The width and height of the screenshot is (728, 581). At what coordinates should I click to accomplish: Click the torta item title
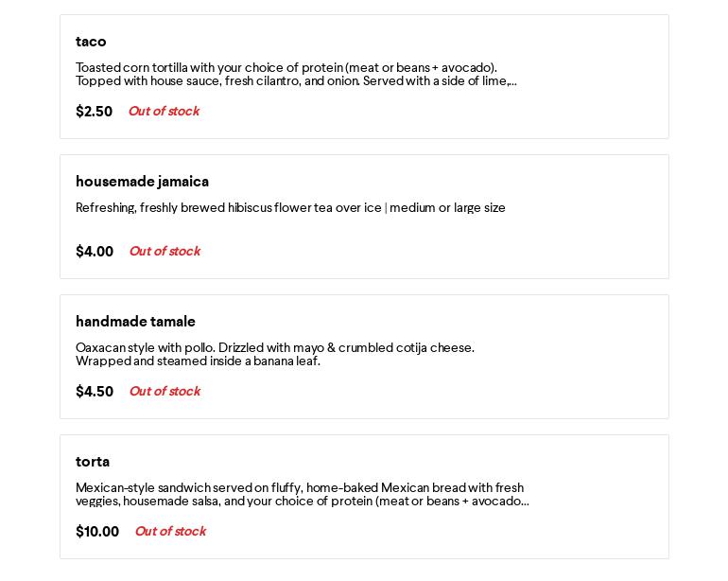pyautogui.click(x=93, y=462)
